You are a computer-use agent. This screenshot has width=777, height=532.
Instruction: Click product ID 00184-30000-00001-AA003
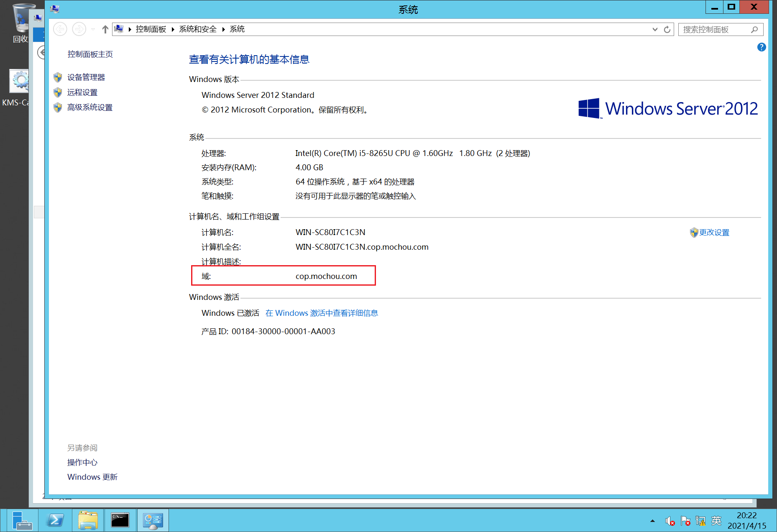click(x=284, y=332)
